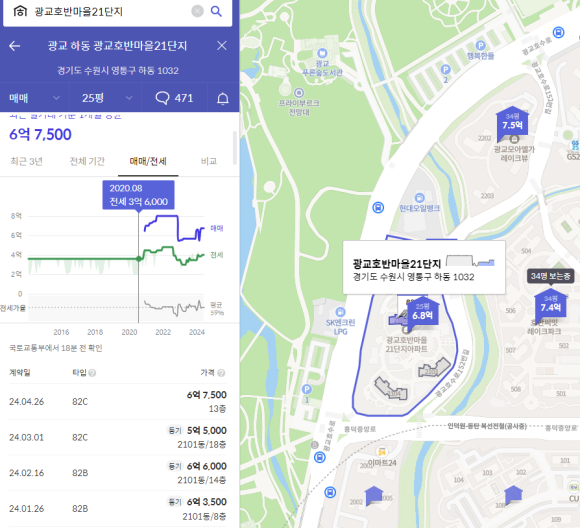
Task: Go back with the left arrow icon
Action: 14,46
